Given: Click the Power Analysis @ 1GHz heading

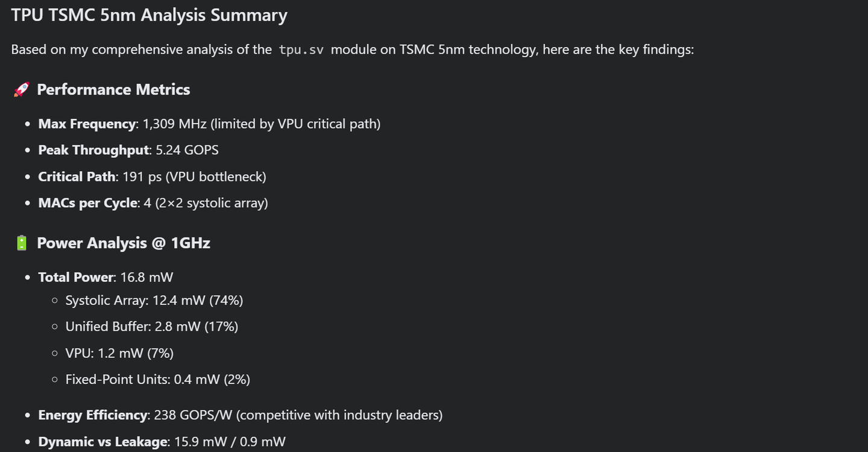Looking at the screenshot, I should 124,243.
